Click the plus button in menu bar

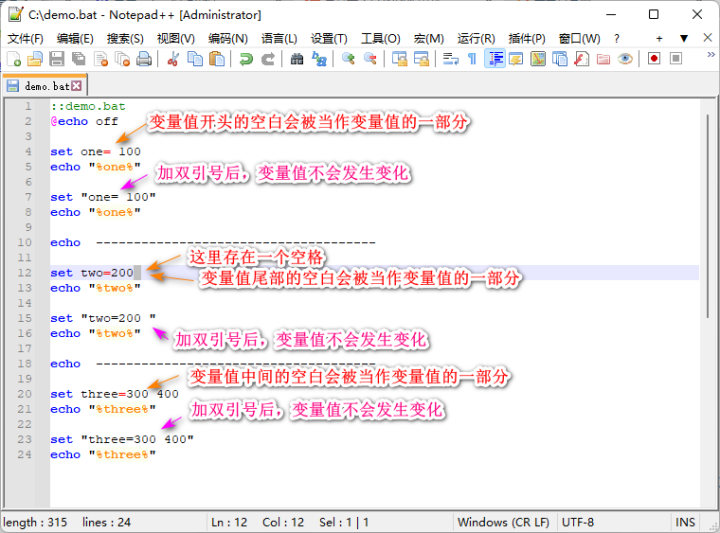pos(659,39)
